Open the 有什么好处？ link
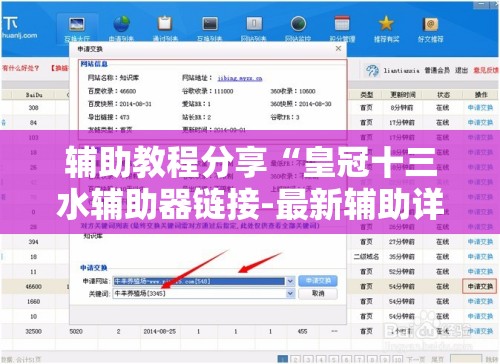 21,68
